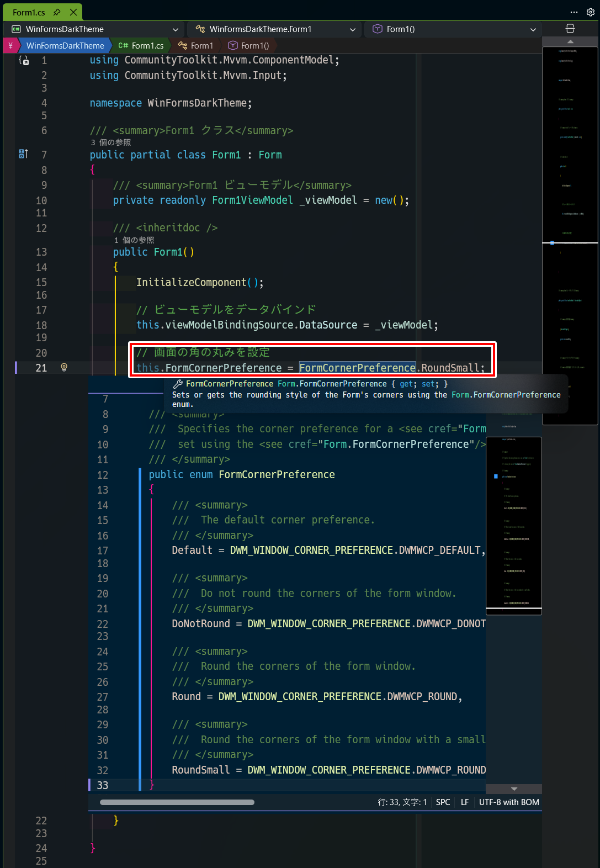Click the UTF-8 with BOM encoding indicator
This screenshot has height=868, width=600.
(x=509, y=802)
